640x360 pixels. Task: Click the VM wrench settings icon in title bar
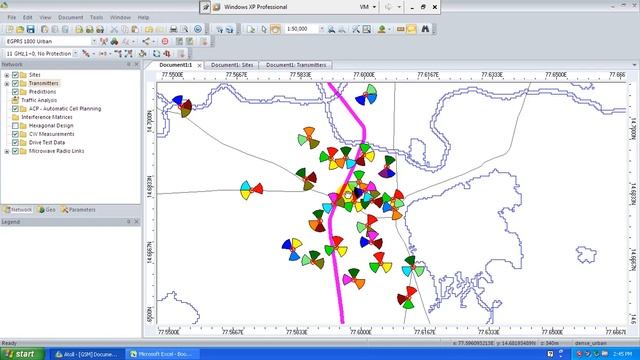point(205,7)
